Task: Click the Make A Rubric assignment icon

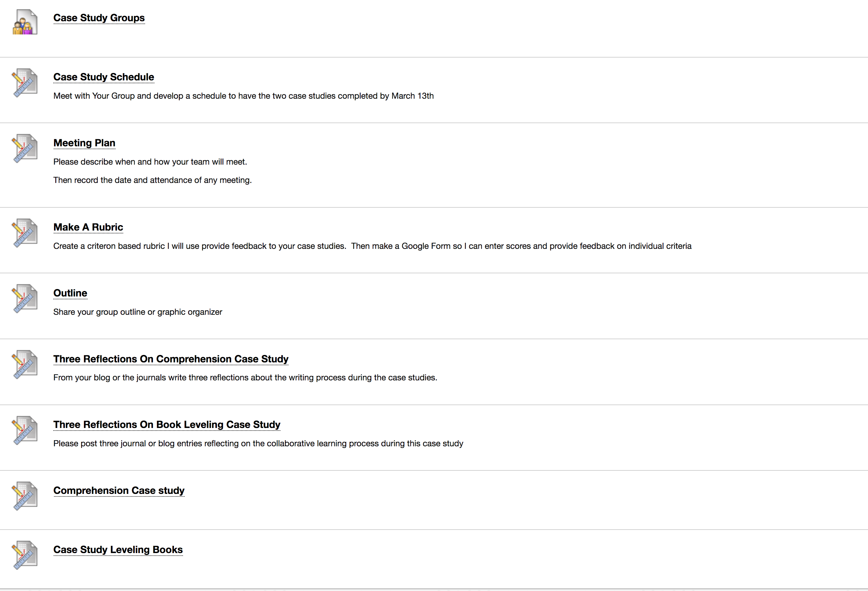Action: [25, 233]
